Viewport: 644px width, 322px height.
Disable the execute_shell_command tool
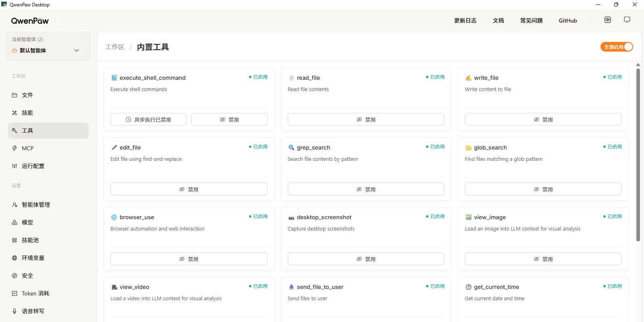(229, 119)
